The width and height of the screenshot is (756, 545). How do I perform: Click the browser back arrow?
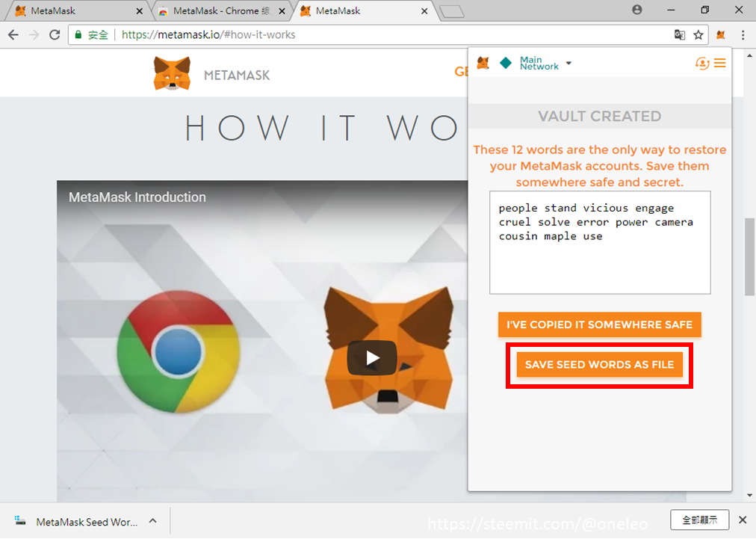click(x=13, y=34)
